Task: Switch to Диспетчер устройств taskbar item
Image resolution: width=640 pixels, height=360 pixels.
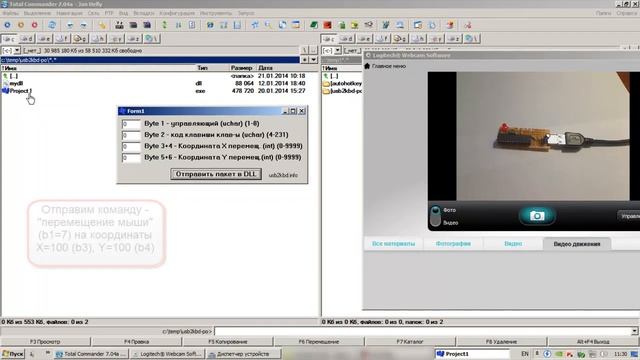Action: pos(243,354)
